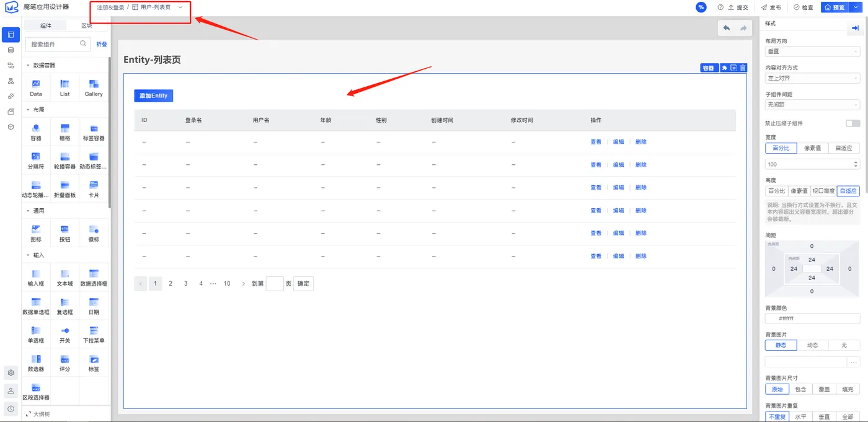
Task: Open the 内容对齐方式 dropdown
Action: pos(813,78)
